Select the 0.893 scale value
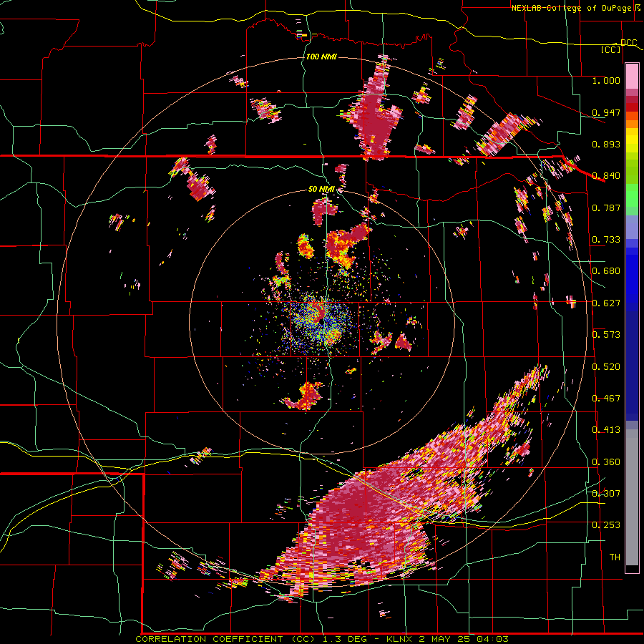Screen dimensions: 644x644 [x=606, y=144]
